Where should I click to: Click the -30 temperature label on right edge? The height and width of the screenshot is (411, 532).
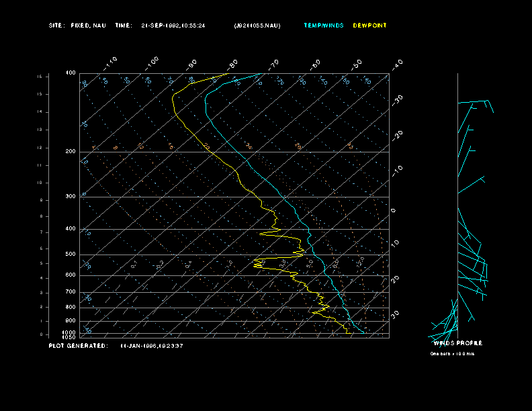397,100
